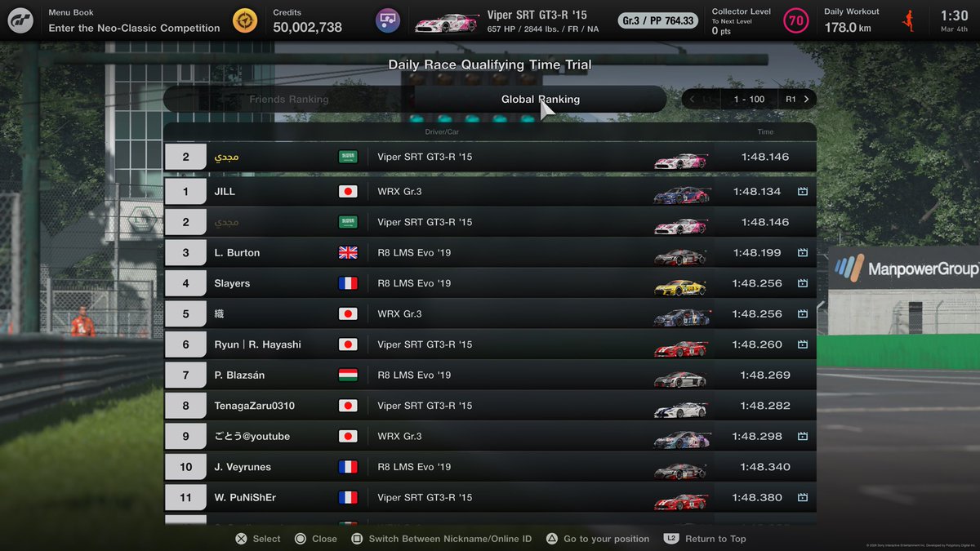Open the 1 - 100 ranking range selector
Viewport: 980px width, 551px height.
(749, 100)
